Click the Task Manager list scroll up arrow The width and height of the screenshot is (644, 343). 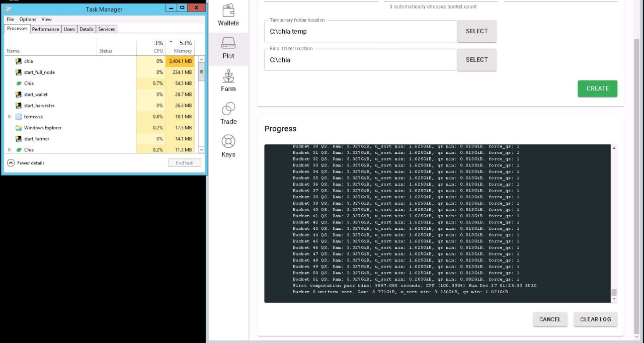202,59
